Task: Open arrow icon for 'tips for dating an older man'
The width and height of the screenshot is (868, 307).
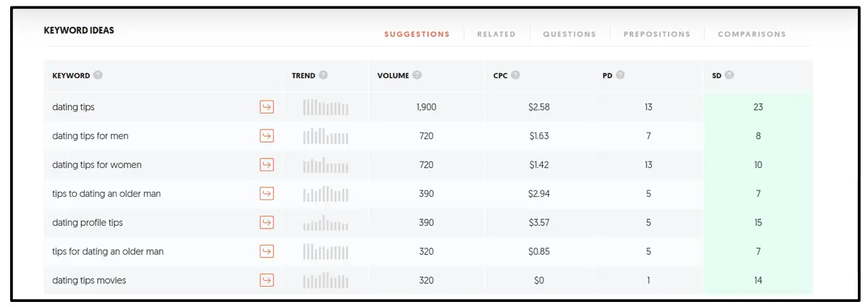Action: tap(267, 251)
